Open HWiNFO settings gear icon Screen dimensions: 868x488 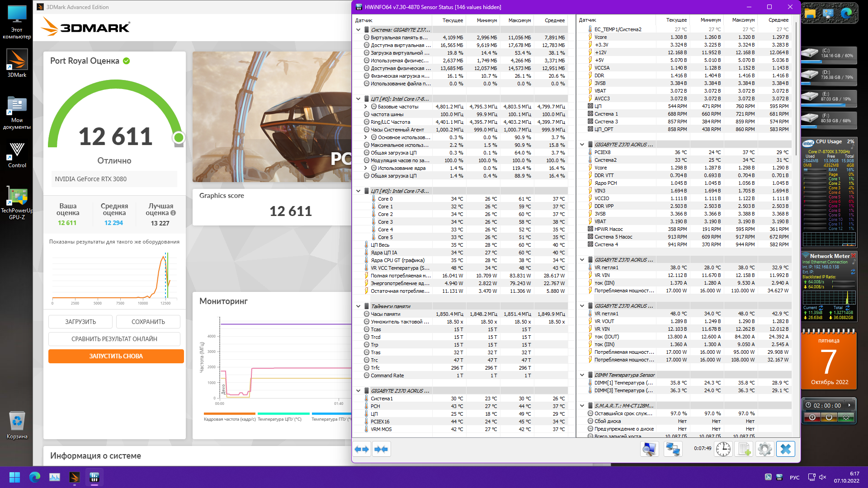pyautogui.click(x=764, y=449)
